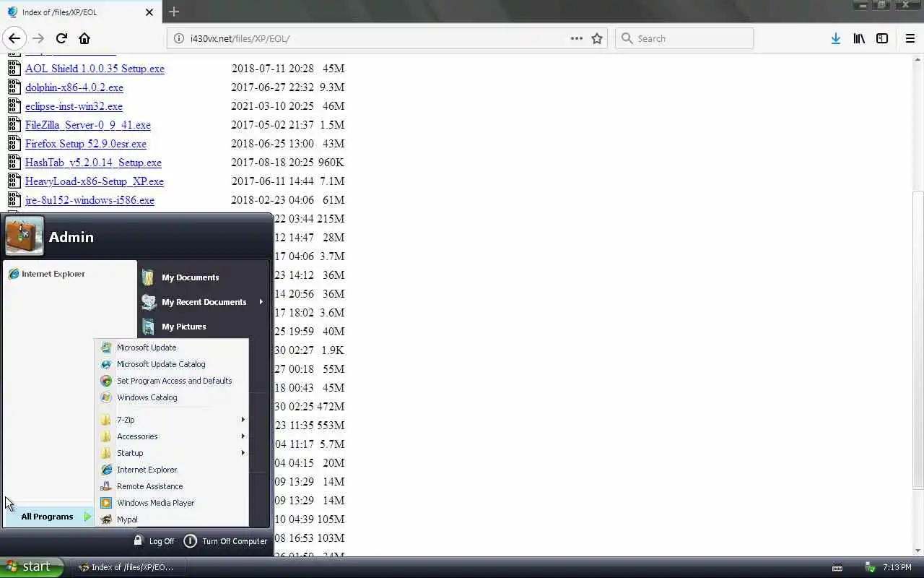The image size is (924, 578).
Task: Click file icon beside FileZilla_Server-0_9_41.exe
Action: [14, 124]
